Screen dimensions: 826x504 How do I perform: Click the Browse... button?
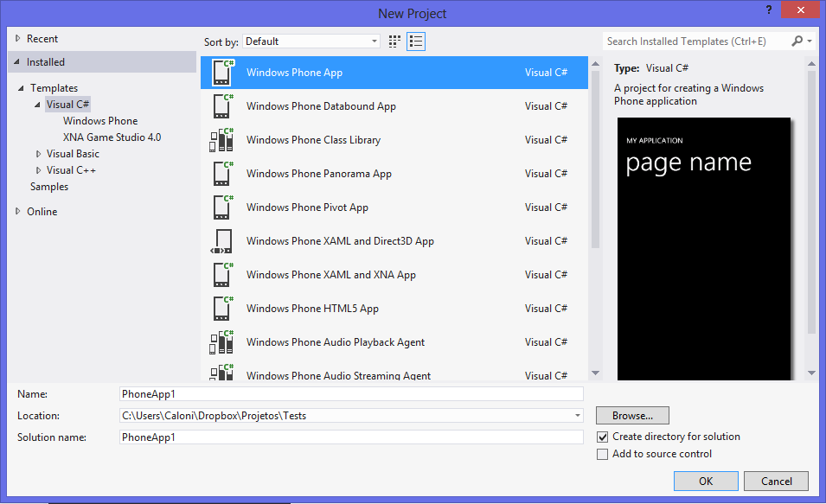632,416
